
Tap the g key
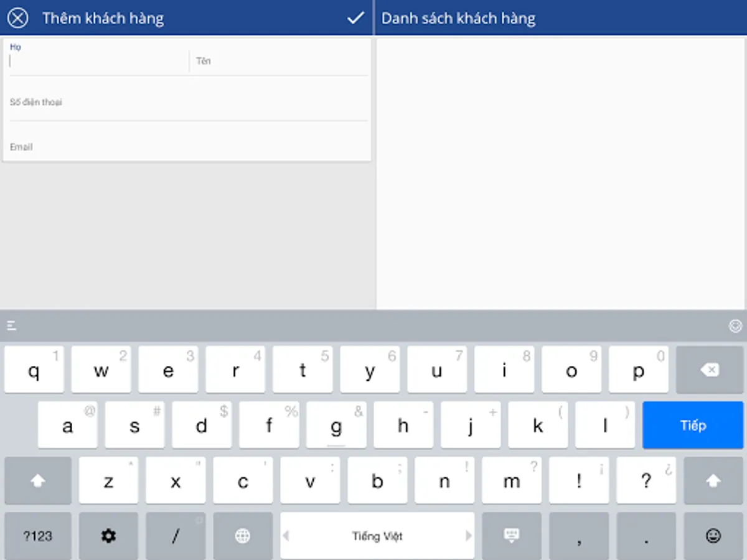click(x=336, y=425)
